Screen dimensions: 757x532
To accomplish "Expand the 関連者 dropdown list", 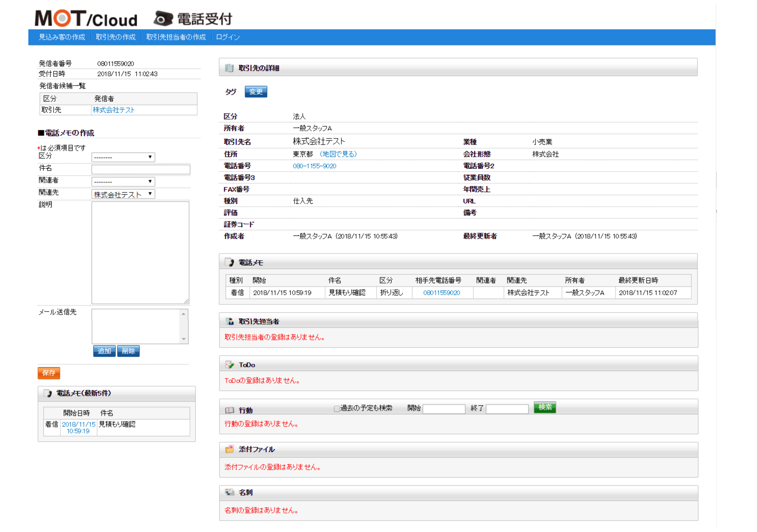I will coord(123,182).
